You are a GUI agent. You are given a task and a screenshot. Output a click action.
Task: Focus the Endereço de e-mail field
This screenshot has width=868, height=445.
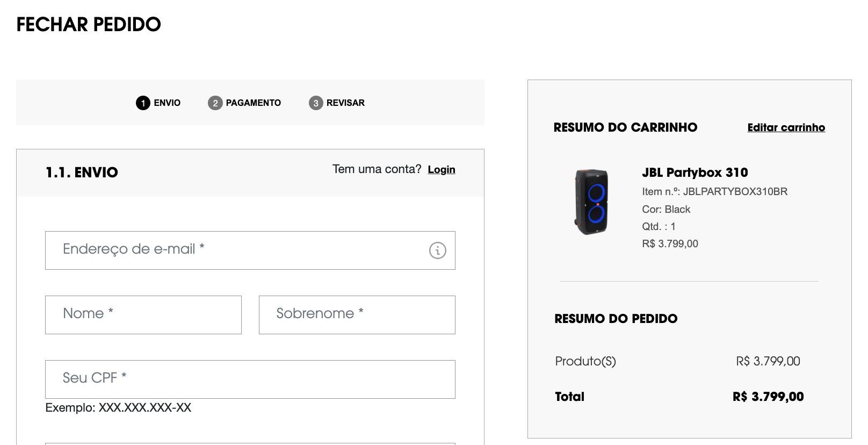pyautogui.click(x=250, y=250)
